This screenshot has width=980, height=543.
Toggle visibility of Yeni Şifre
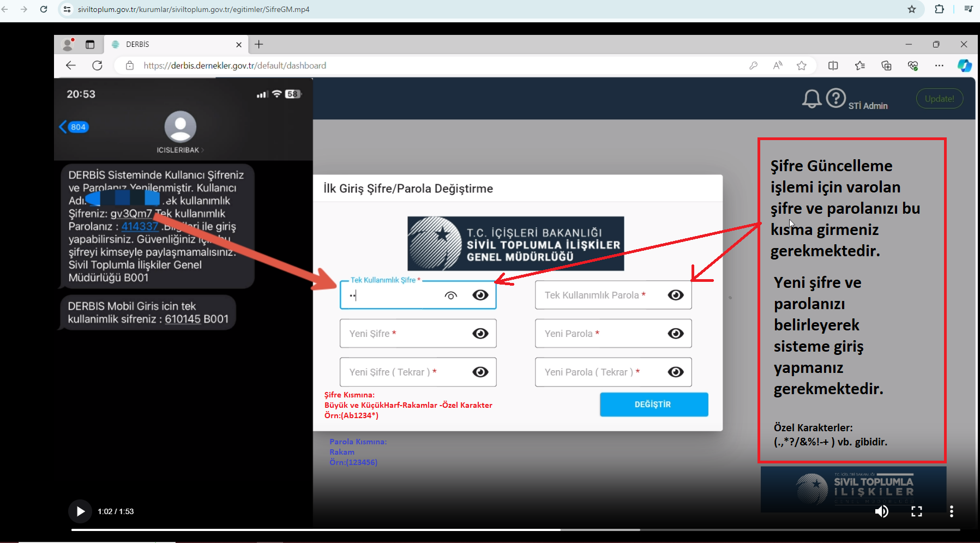480,333
